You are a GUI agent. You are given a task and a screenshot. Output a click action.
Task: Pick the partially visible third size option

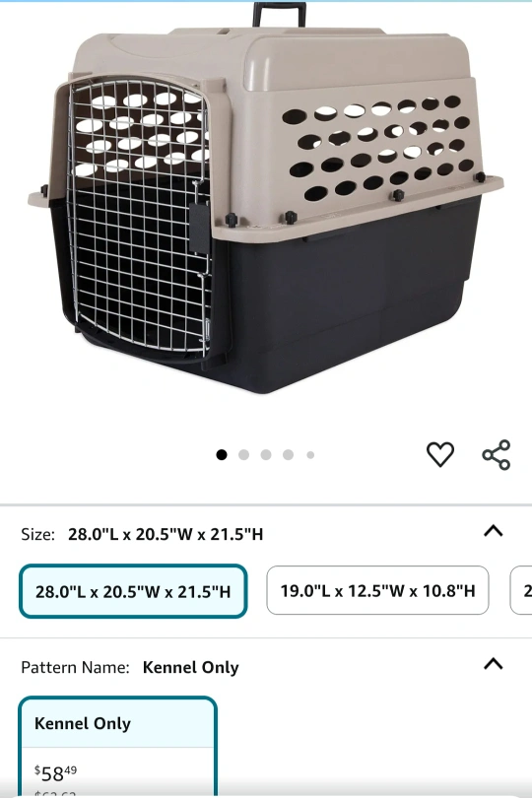pos(521,590)
